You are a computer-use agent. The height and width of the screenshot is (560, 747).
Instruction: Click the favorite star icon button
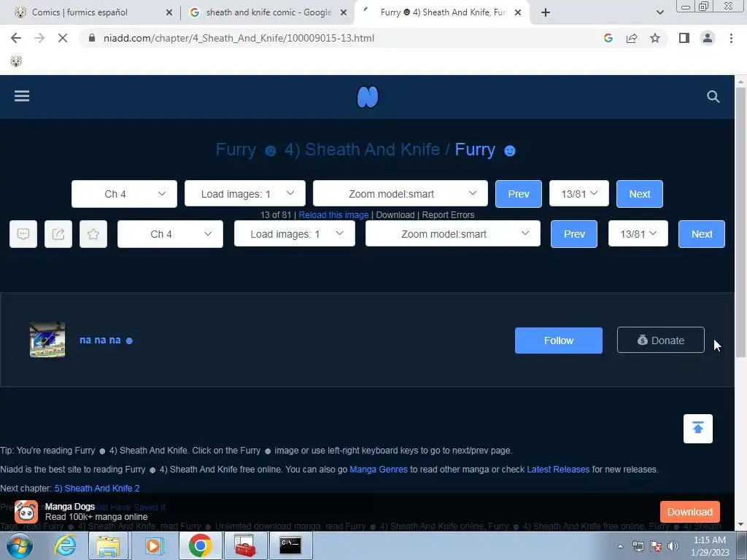tap(93, 234)
